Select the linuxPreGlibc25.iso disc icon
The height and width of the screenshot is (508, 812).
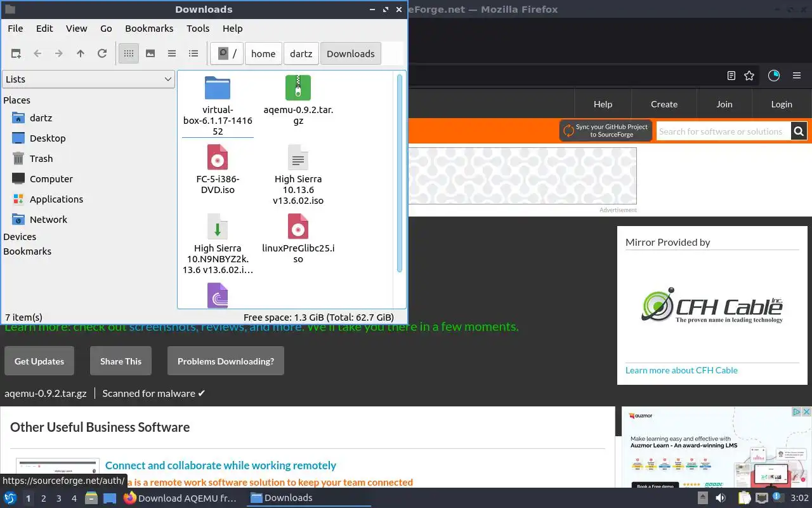pos(298,227)
